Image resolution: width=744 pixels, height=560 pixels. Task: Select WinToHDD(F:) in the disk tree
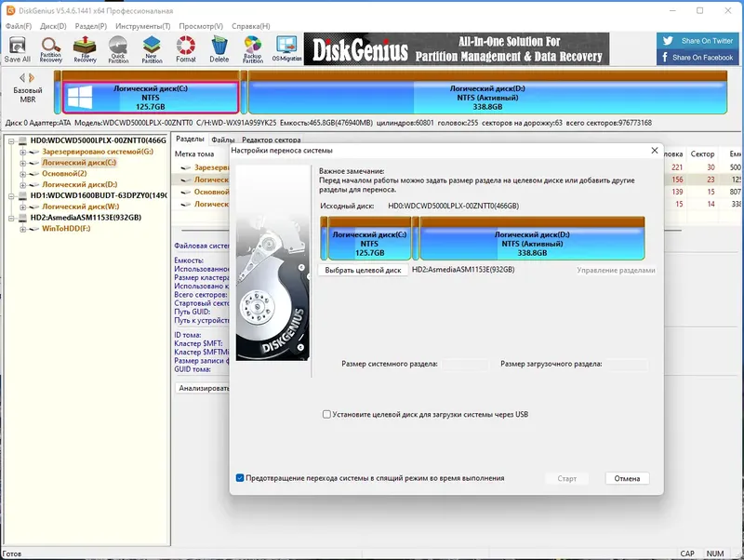pyautogui.click(x=66, y=228)
